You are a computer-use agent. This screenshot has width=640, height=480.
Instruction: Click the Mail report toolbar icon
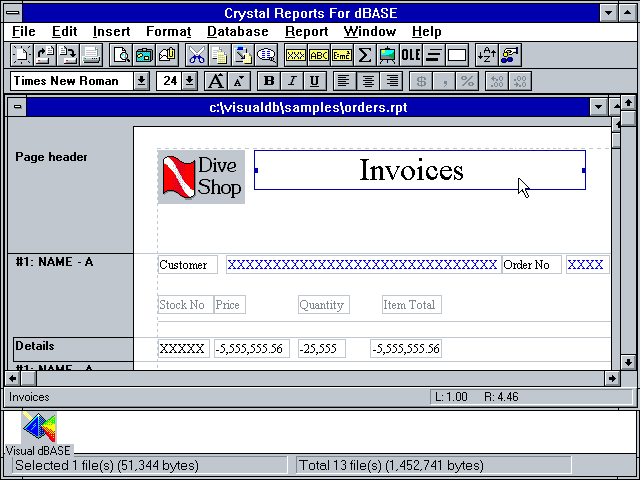pyautogui.click(x=167, y=55)
